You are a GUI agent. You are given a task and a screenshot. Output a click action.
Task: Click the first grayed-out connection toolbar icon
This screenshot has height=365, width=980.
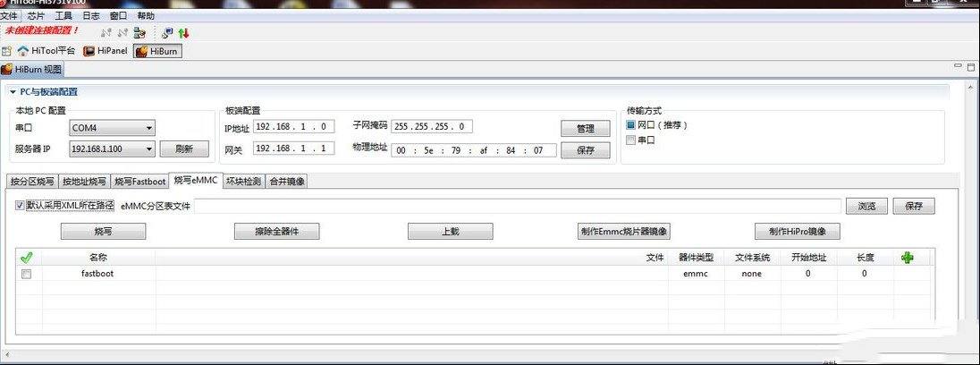[x=106, y=32]
